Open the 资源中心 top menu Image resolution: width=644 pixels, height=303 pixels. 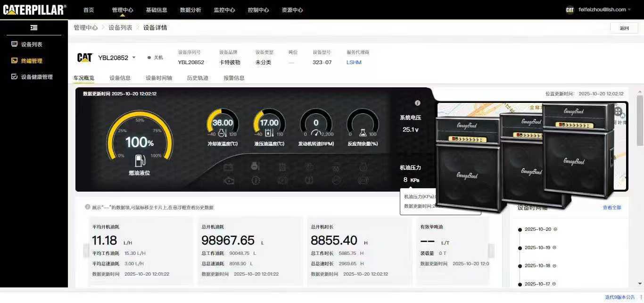point(292,10)
